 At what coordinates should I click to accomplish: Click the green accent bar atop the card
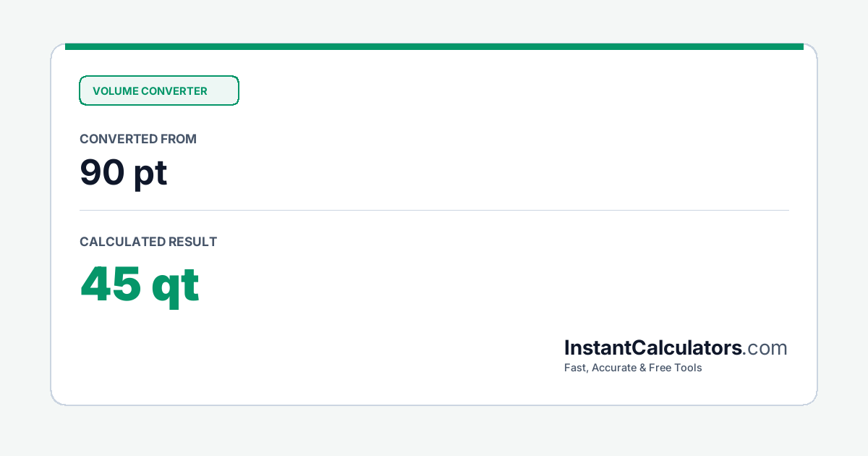434,46
